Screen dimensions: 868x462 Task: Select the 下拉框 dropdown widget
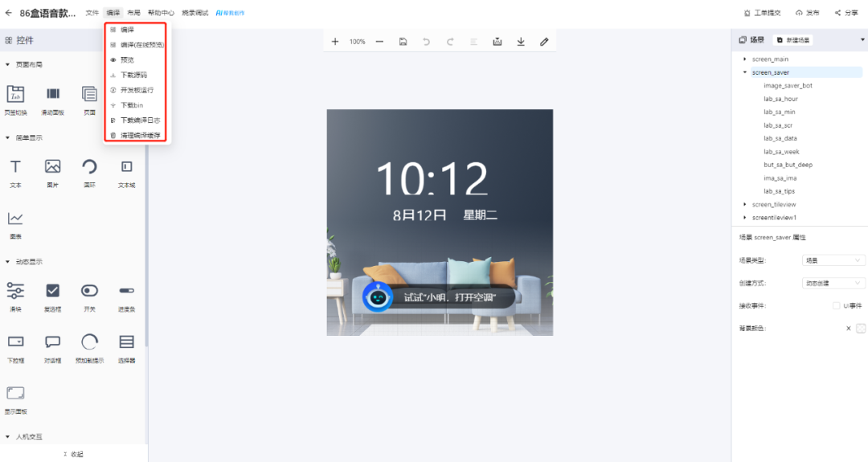[x=15, y=349]
